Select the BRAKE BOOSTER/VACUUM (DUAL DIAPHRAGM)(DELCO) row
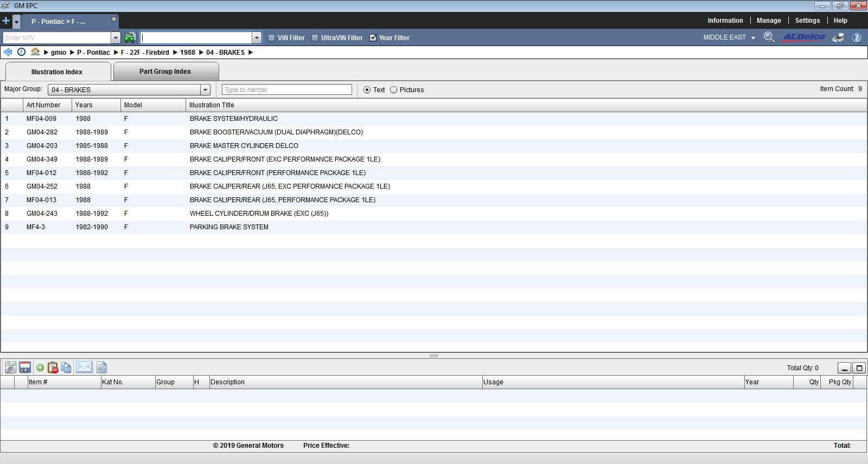The image size is (868, 464). 433,132
